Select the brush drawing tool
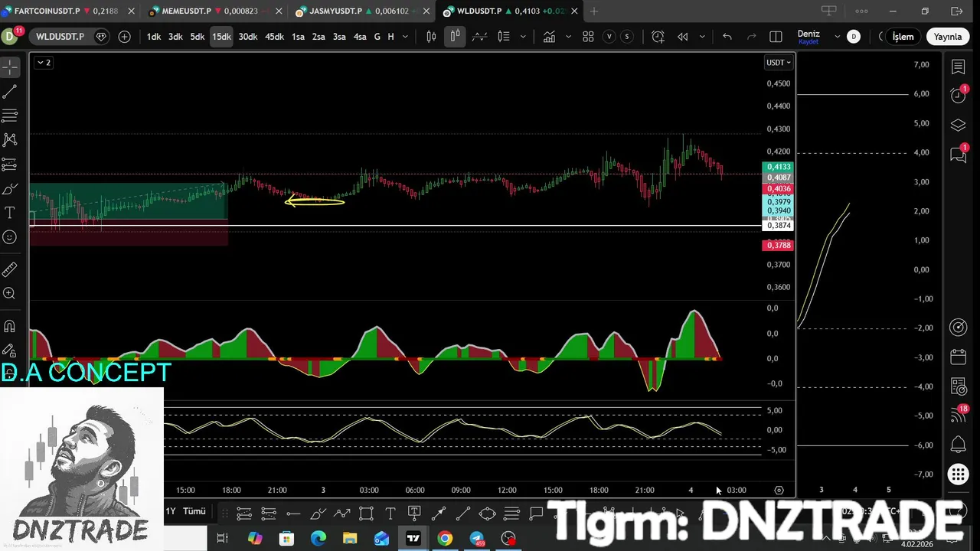 coord(10,189)
